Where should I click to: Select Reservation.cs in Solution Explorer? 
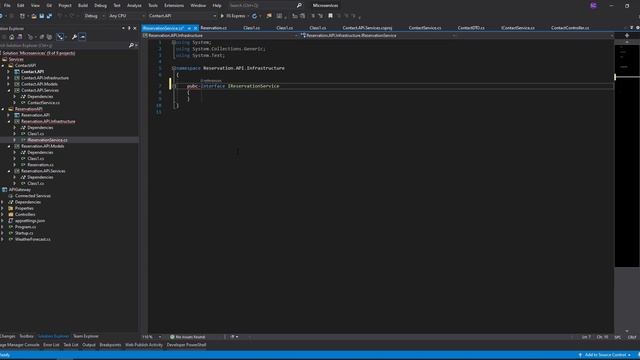[40, 165]
